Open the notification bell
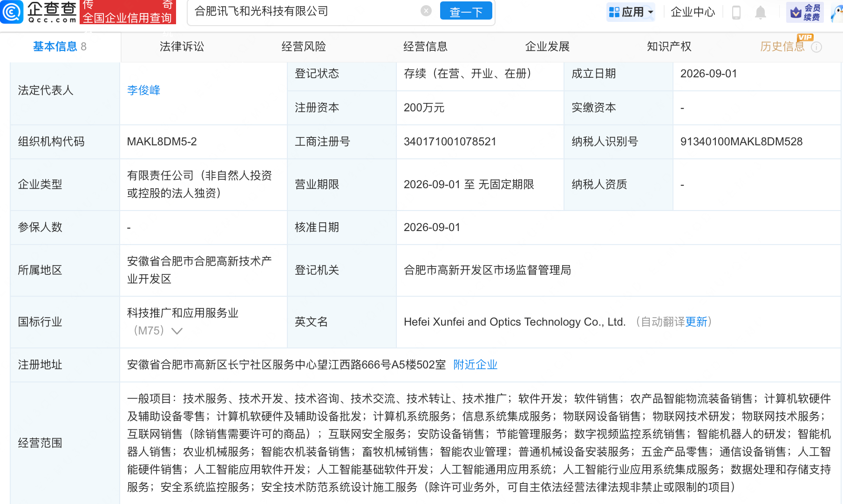This screenshot has height=504, width=843. click(761, 12)
